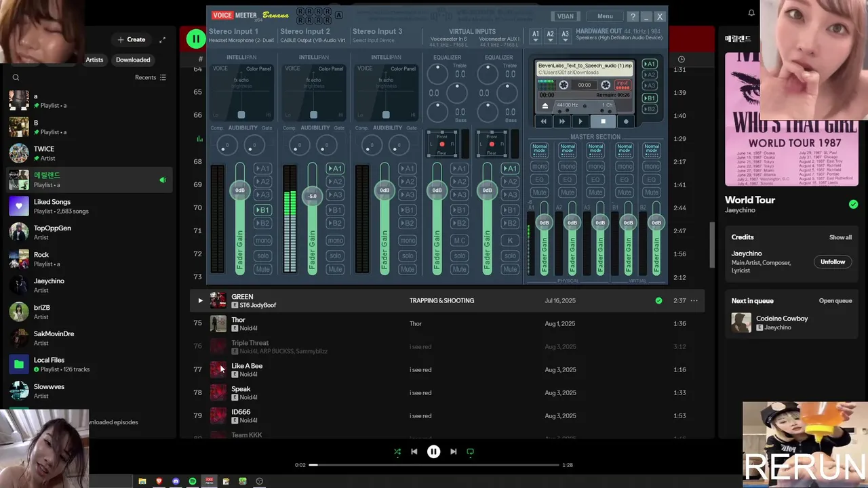Skip to next track in Spotify
This screenshot has height=488, width=868.
point(453,451)
